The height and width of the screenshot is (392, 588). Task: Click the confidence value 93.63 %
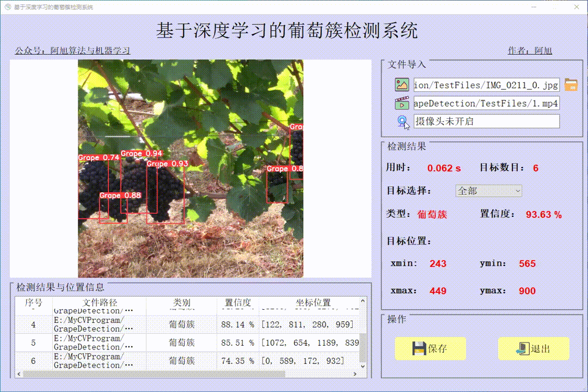[544, 215]
